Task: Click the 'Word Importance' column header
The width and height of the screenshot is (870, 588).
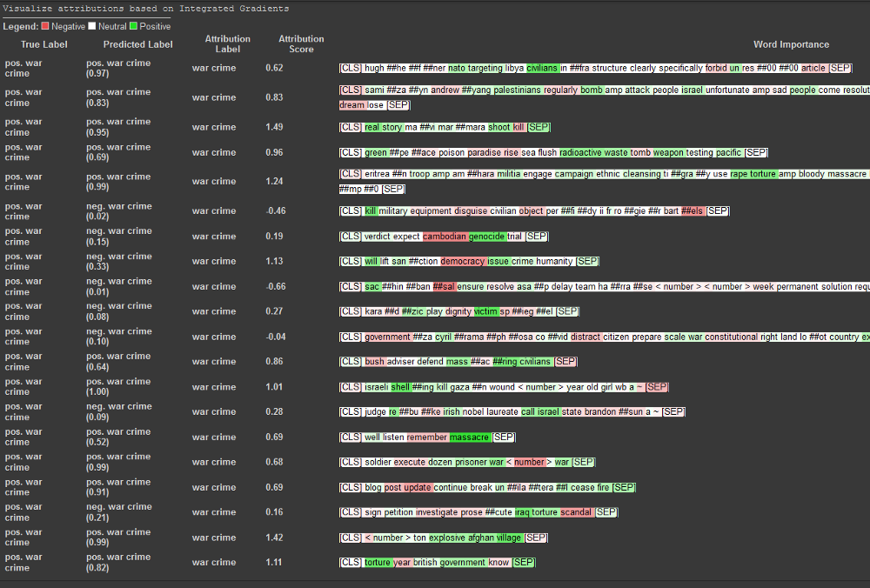Action: (x=791, y=44)
